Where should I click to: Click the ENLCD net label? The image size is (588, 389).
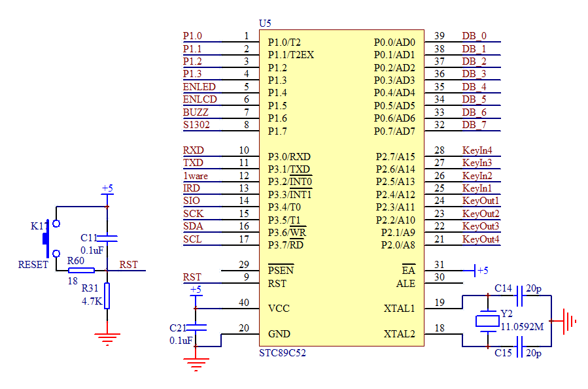199,99
